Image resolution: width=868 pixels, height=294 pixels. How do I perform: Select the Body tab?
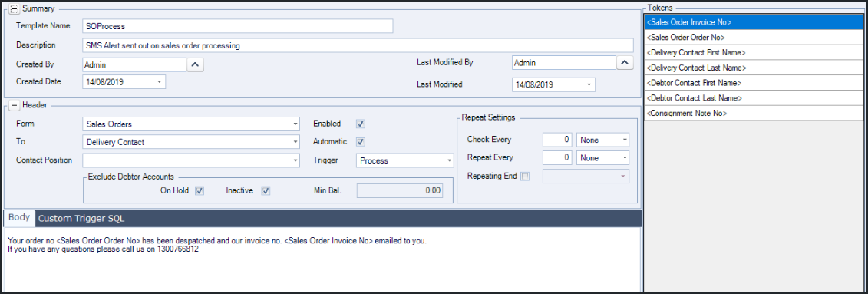19,217
